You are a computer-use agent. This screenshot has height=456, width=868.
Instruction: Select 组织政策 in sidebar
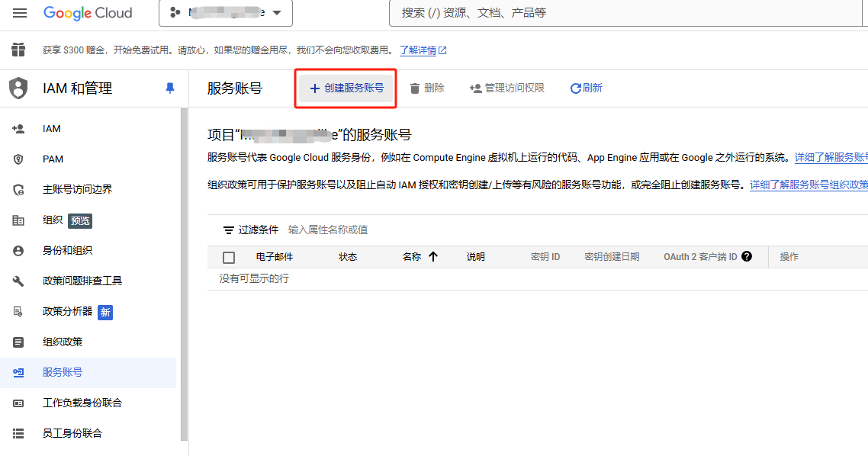pos(88,342)
